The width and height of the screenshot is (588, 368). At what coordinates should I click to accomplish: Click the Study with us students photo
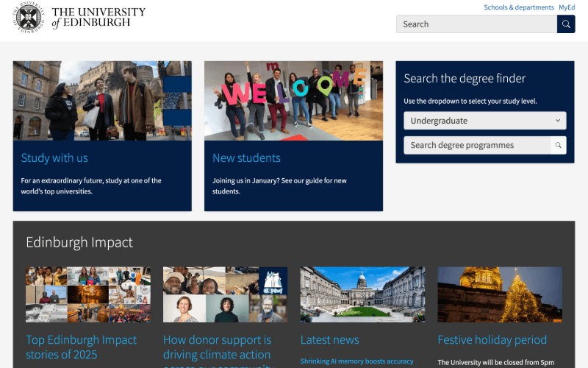102,101
